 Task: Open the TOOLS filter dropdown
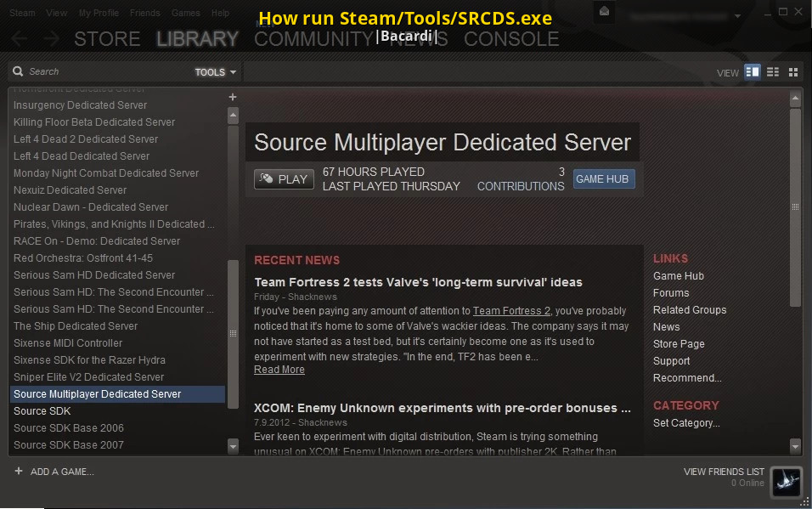(x=216, y=72)
